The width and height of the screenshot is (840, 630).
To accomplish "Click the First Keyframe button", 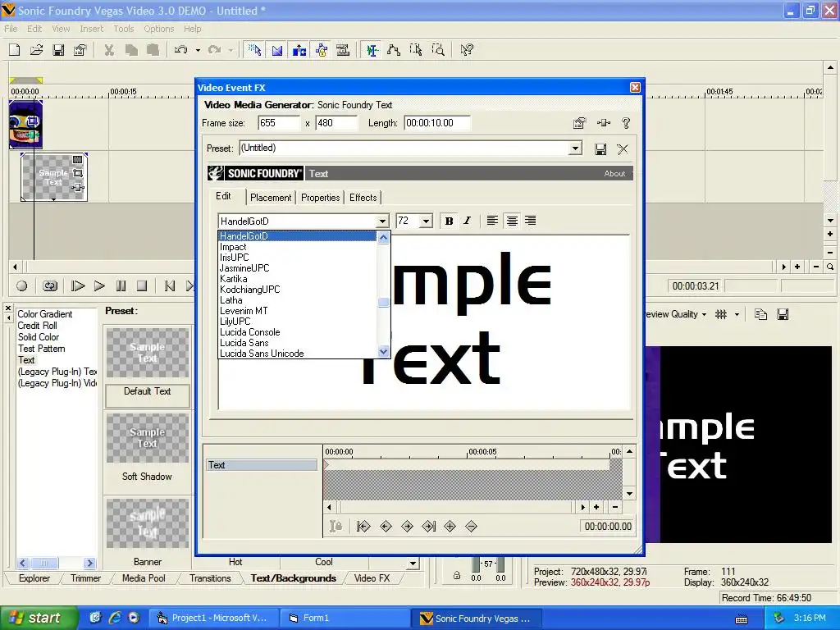I will pos(363,527).
